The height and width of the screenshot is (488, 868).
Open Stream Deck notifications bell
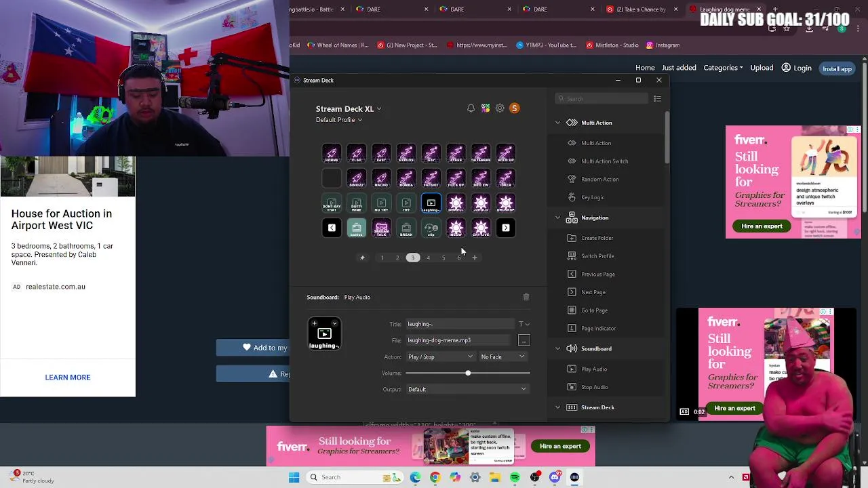point(471,108)
